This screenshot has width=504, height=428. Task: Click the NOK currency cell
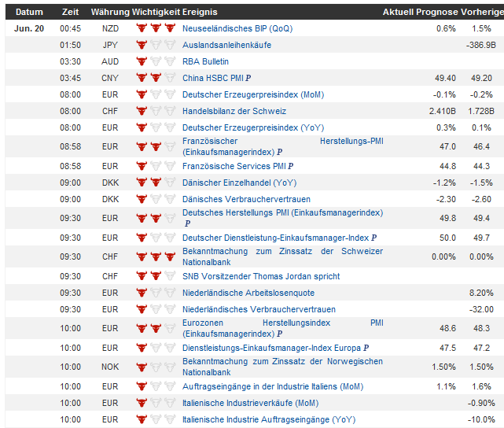coord(110,367)
